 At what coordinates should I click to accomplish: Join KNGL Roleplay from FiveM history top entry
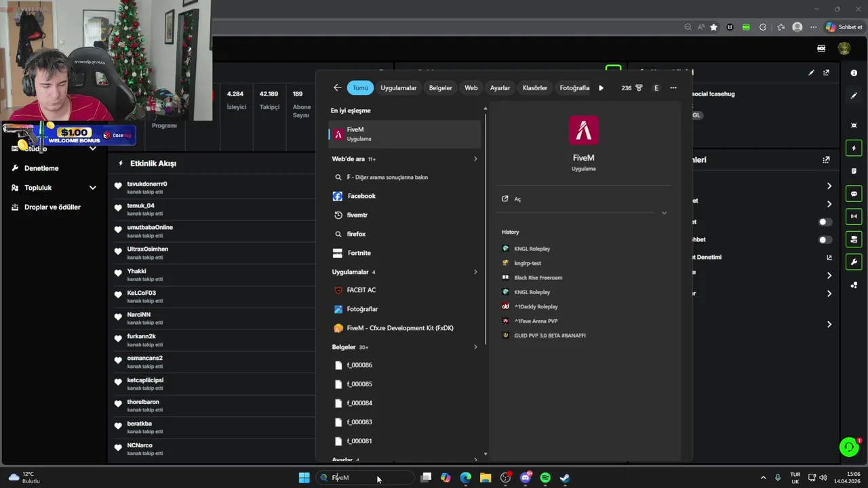[532, 249]
